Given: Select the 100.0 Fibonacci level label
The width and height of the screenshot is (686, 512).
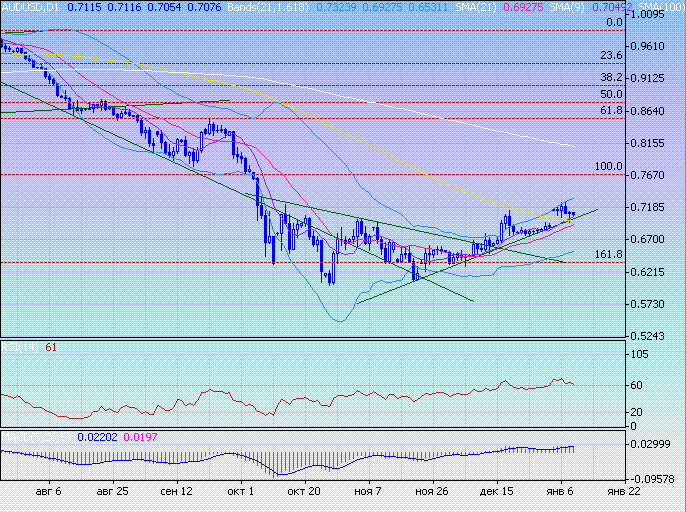Looking at the screenshot, I should (x=609, y=166).
